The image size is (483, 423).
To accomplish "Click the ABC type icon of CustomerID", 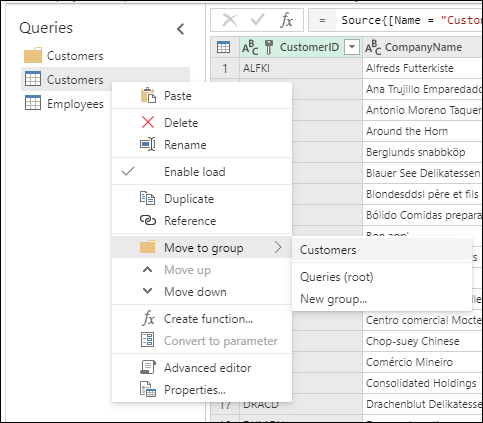I will point(250,47).
